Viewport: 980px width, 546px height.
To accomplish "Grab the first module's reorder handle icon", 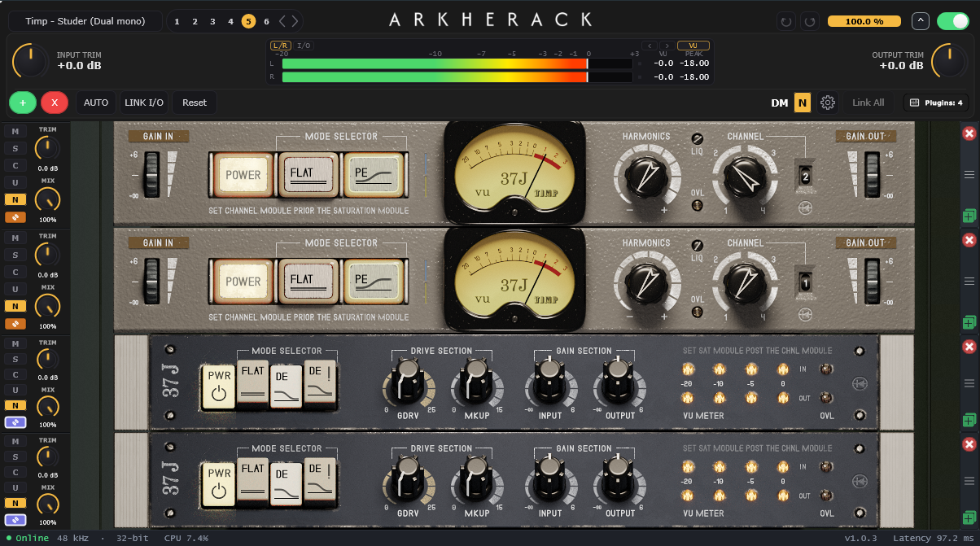I will click(x=969, y=174).
